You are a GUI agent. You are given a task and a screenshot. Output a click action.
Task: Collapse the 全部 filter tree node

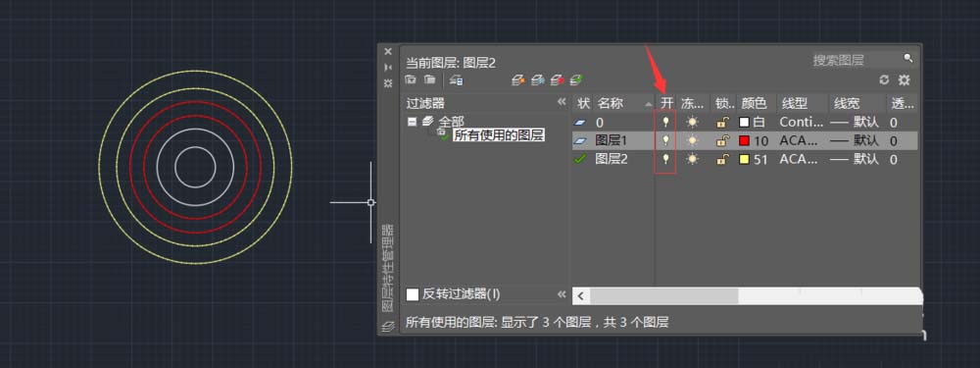(412, 122)
